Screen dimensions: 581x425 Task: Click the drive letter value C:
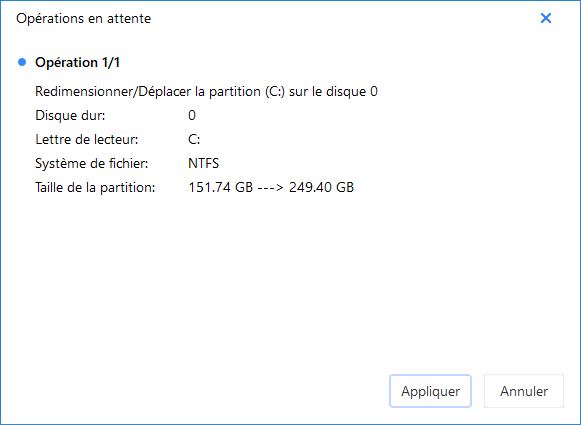point(194,140)
